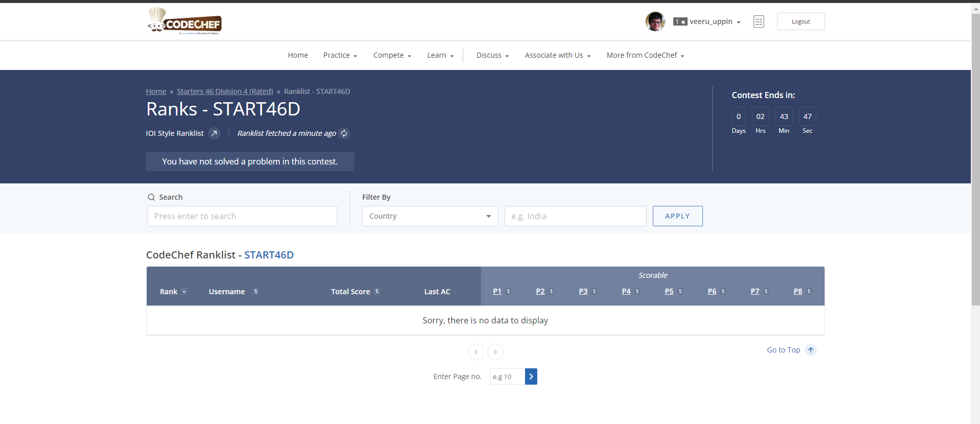Click the Total Score column header
The width and height of the screenshot is (980, 424).
tap(350, 292)
